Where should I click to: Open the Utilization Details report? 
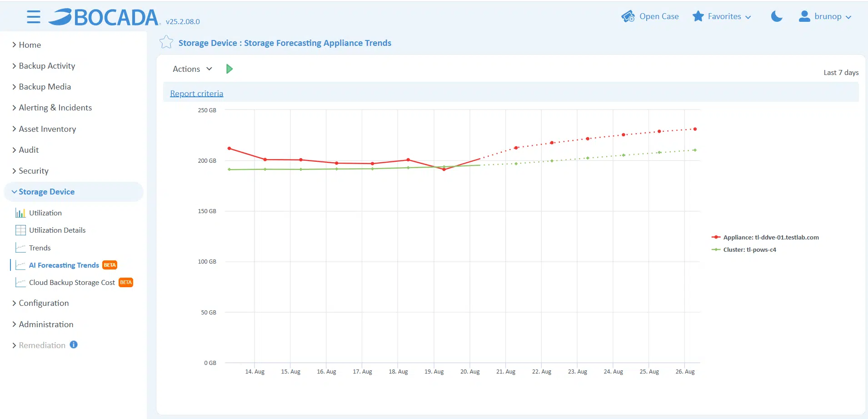click(x=57, y=230)
